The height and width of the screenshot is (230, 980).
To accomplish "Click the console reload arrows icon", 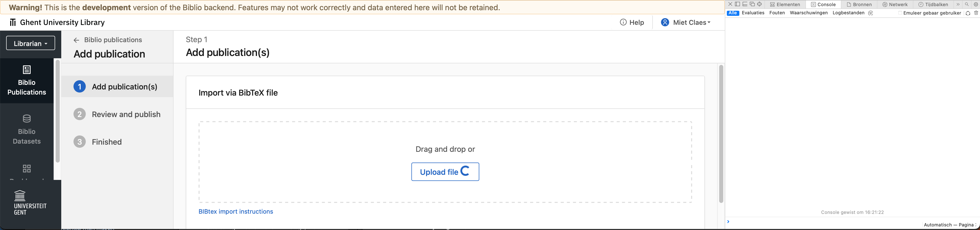I will click(967, 13).
